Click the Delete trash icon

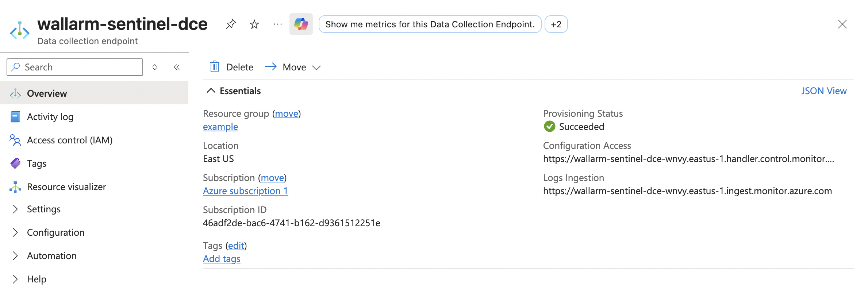(215, 67)
